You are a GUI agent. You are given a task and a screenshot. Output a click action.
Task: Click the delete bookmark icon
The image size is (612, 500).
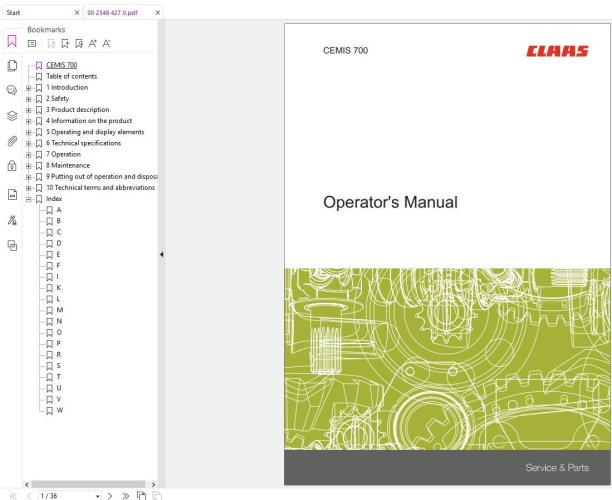tap(51, 44)
